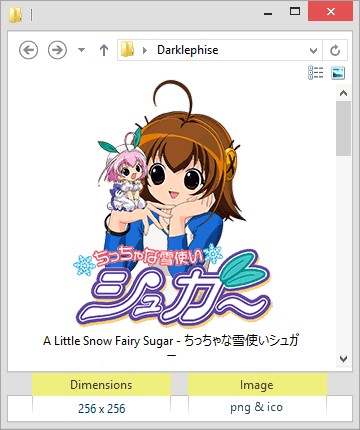Viewport: 360px width, 430px height.
Task: Select the A Little Snow Fairy Sugar thumbnail
Action: tap(172, 205)
